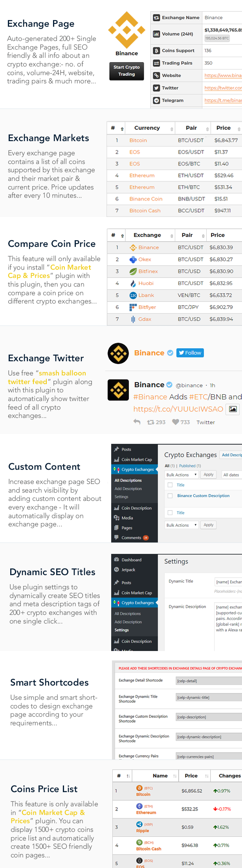Check the Binance Custom Description row checkbox
The width and height of the screenshot is (242, 868).
point(171,496)
